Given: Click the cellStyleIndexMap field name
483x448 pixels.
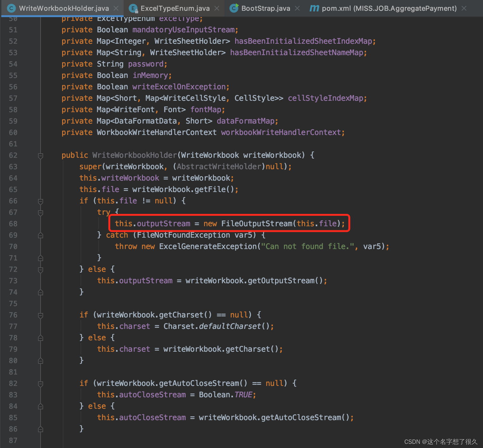Looking at the screenshot, I should point(325,98).
